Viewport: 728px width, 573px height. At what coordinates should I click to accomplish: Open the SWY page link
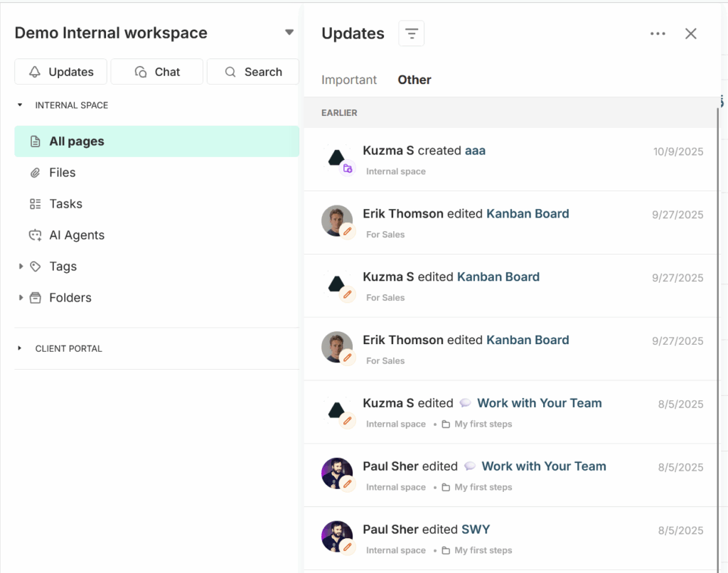[476, 530]
